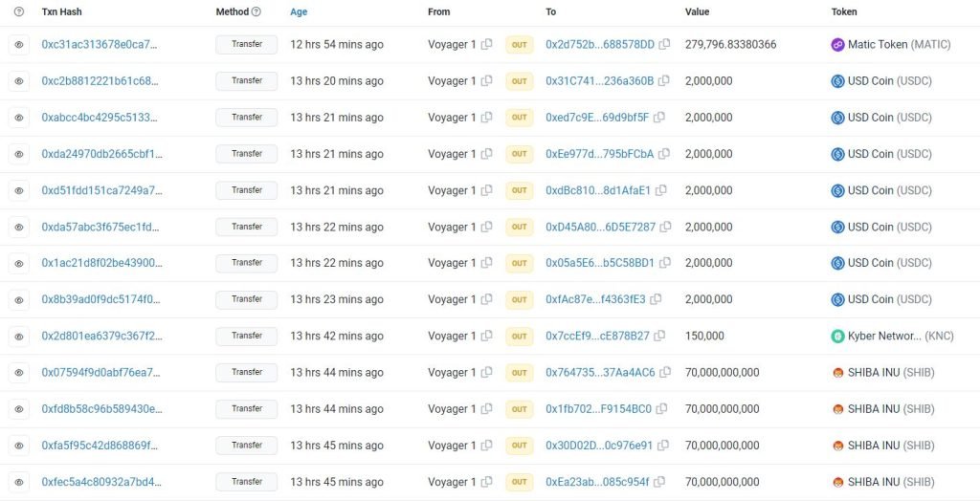980x501 pixels.
Task: View details eye for 0xc31ac313678e0ca7 row
Action: click(19, 45)
